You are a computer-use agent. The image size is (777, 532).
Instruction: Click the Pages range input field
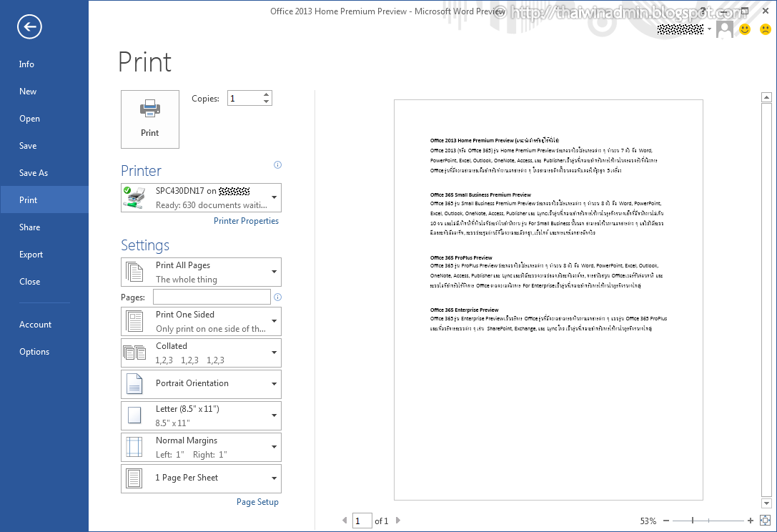tap(212, 297)
